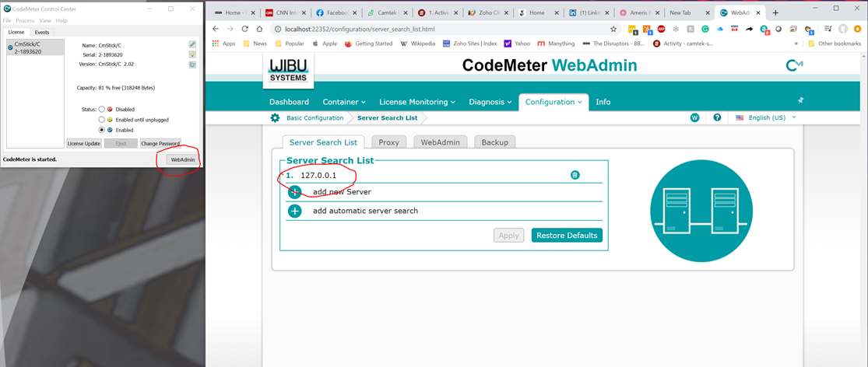Click the blue cloud extension icon
Image resolution: width=868 pixels, height=367 pixels.
click(x=720, y=29)
